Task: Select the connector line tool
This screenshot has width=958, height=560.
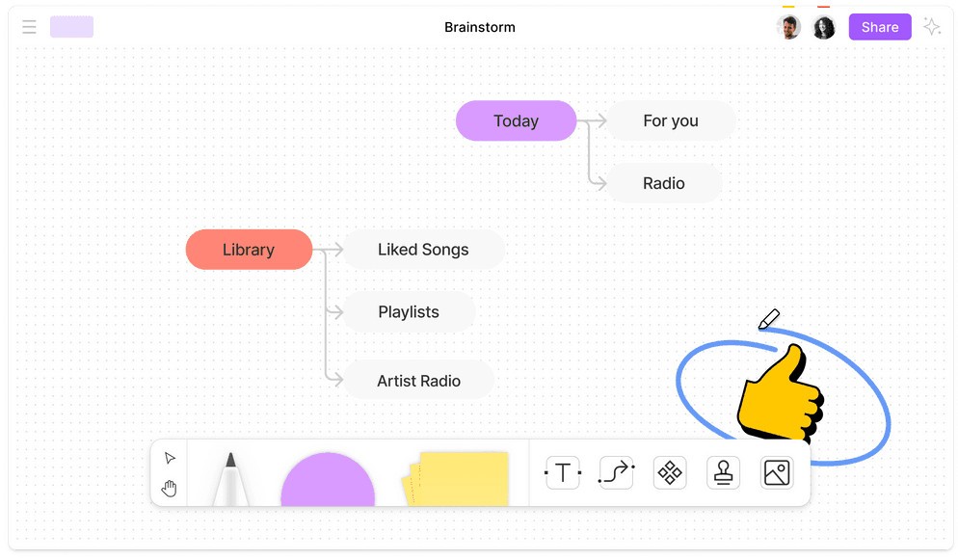Action: click(x=616, y=472)
